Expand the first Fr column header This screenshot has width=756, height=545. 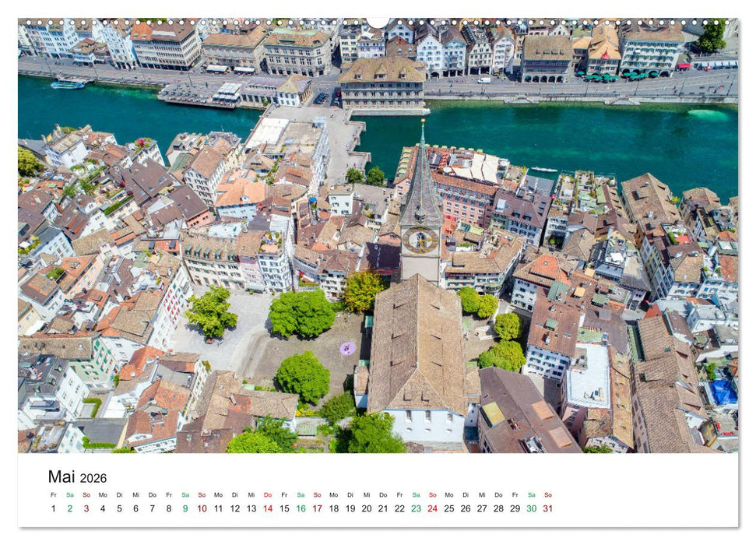[53, 496]
